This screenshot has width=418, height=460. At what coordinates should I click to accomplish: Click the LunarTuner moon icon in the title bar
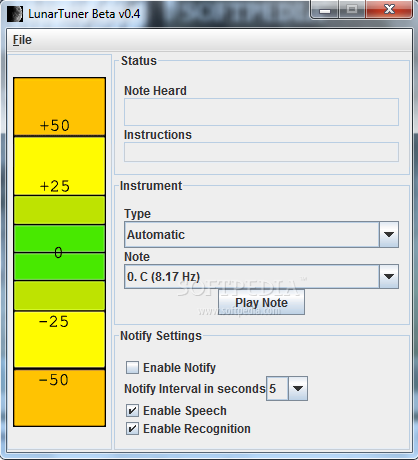click(x=15, y=14)
